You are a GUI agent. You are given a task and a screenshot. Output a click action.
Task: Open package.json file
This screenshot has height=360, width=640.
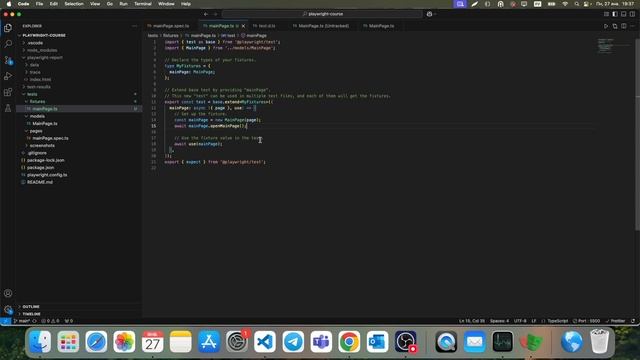40,167
